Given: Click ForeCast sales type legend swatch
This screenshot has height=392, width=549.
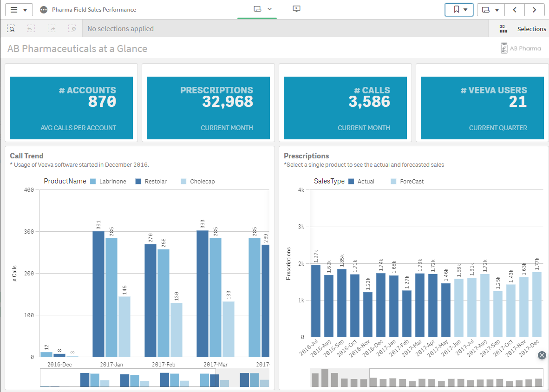Looking at the screenshot, I should [x=393, y=181].
